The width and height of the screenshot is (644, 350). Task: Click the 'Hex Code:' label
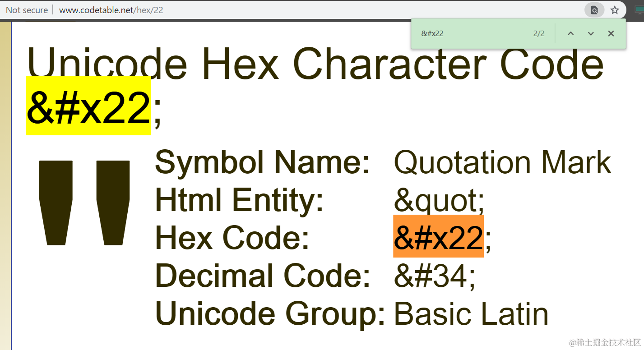[232, 238]
